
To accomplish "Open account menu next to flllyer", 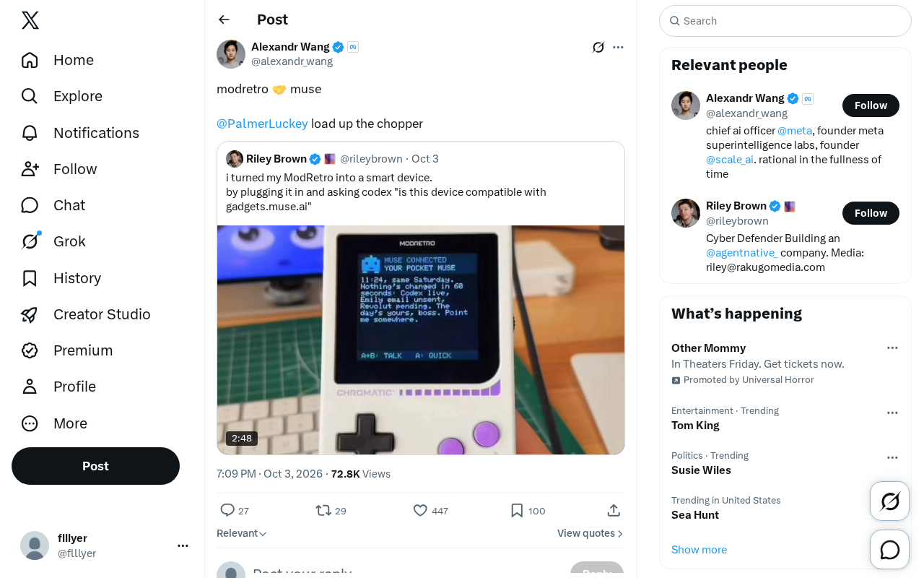I will [183, 545].
